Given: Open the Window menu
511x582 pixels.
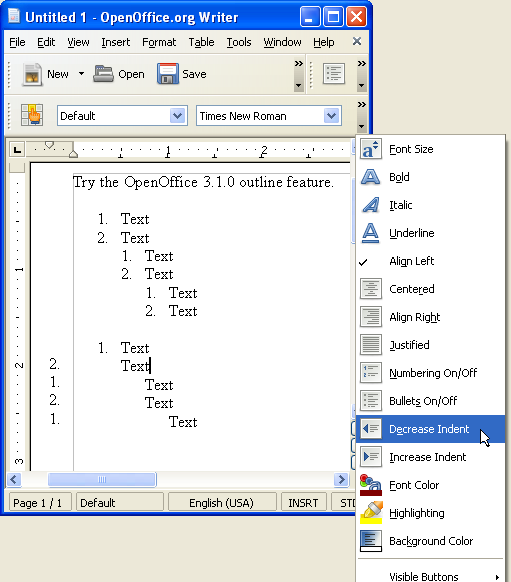Looking at the screenshot, I should coord(282,42).
